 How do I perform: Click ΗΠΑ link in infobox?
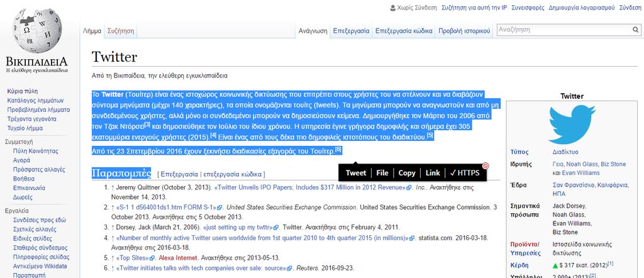559,194
